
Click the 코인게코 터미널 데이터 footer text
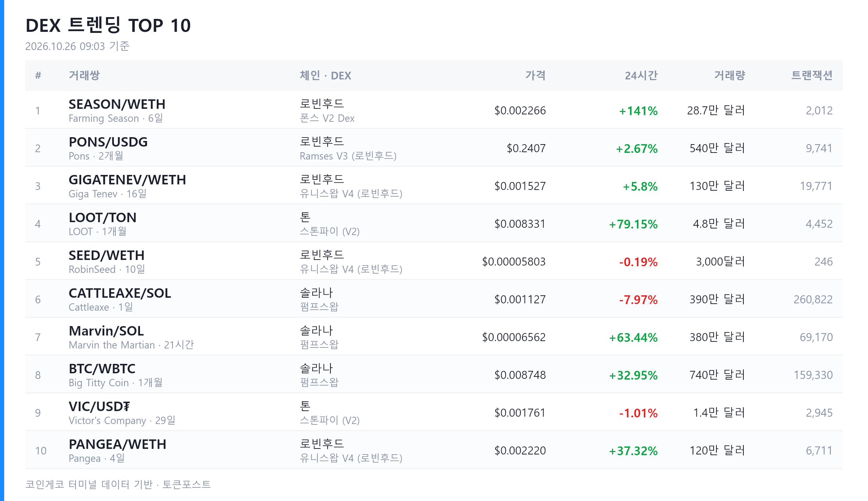[x=118, y=484]
